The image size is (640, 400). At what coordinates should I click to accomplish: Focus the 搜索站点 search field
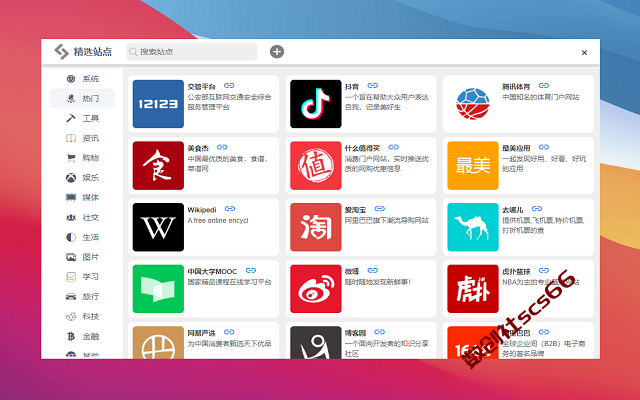191,52
